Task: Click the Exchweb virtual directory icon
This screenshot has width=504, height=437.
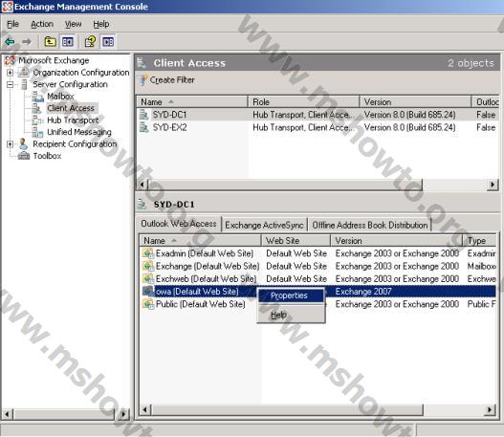Action: click(x=148, y=278)
